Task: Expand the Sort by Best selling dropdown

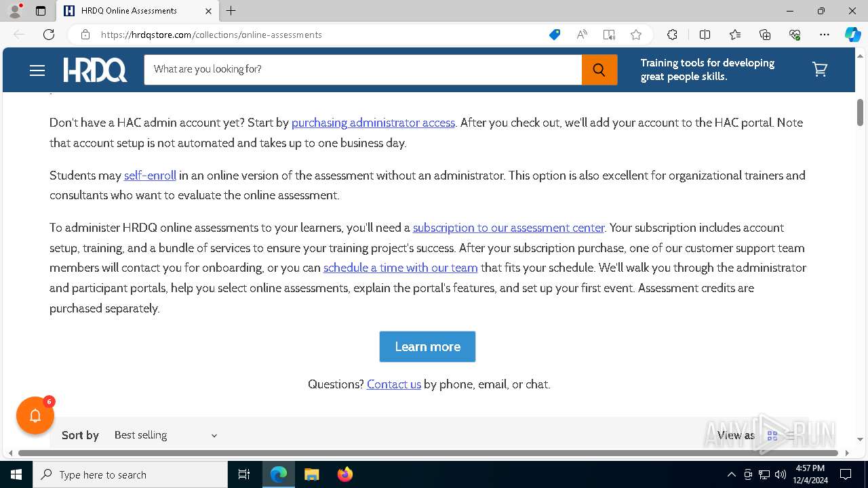Action: click(165, 435)
